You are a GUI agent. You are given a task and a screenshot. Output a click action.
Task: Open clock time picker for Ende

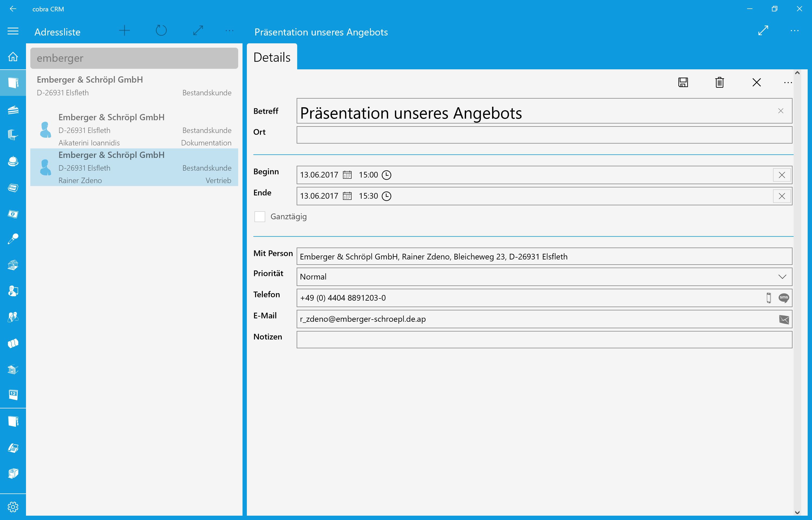[x=386, y=196]
